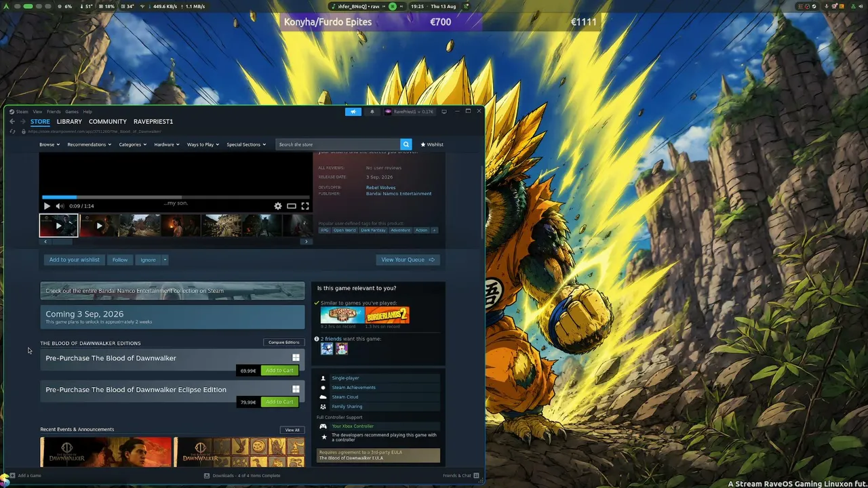Open the Categories dropdown
This screenshot has height=488, width=868.
coord(133,144)
